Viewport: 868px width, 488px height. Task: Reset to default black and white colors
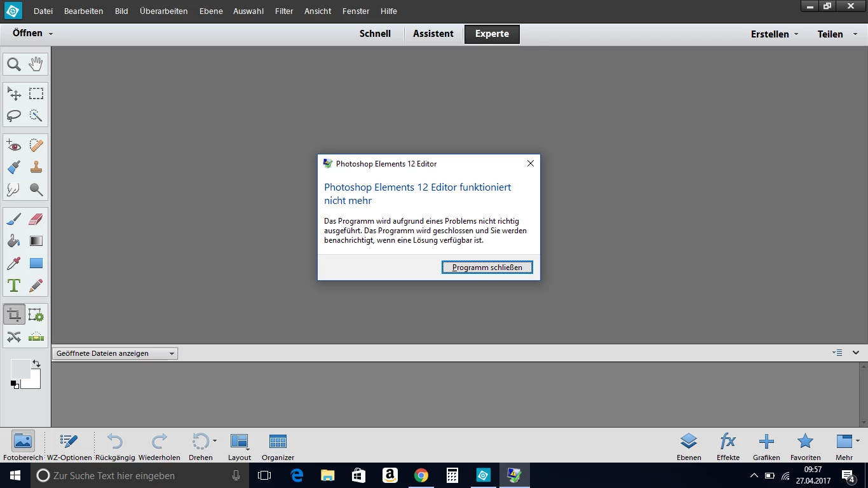point(15,384)
